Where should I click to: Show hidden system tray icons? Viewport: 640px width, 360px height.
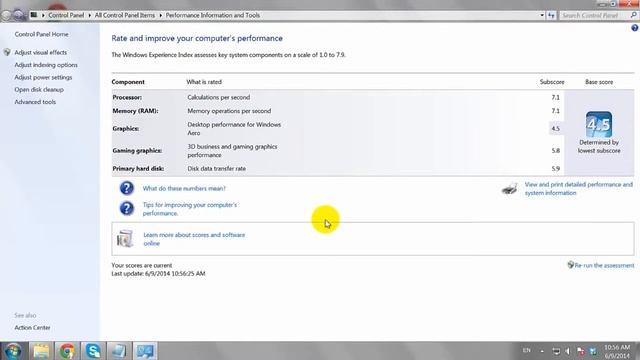[542, 351]
